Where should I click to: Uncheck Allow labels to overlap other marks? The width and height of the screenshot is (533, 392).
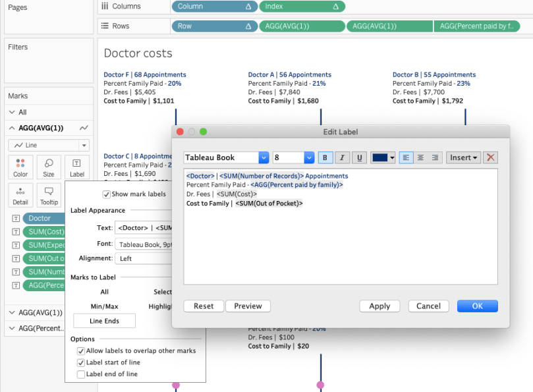point(80,350)
